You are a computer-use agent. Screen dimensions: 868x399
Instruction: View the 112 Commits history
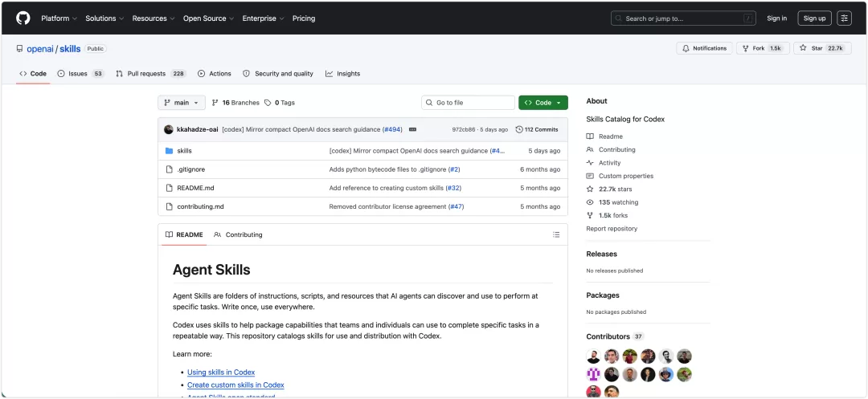coord(536,129)
